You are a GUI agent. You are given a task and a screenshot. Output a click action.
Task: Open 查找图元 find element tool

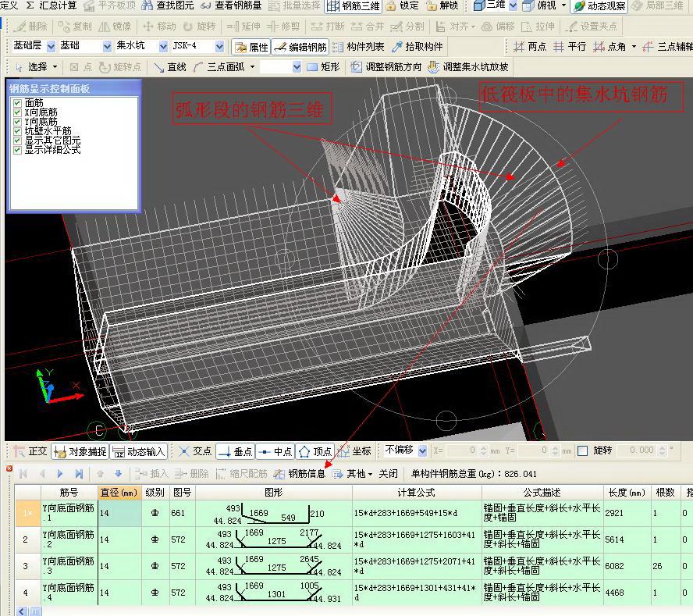coord(169,5)
